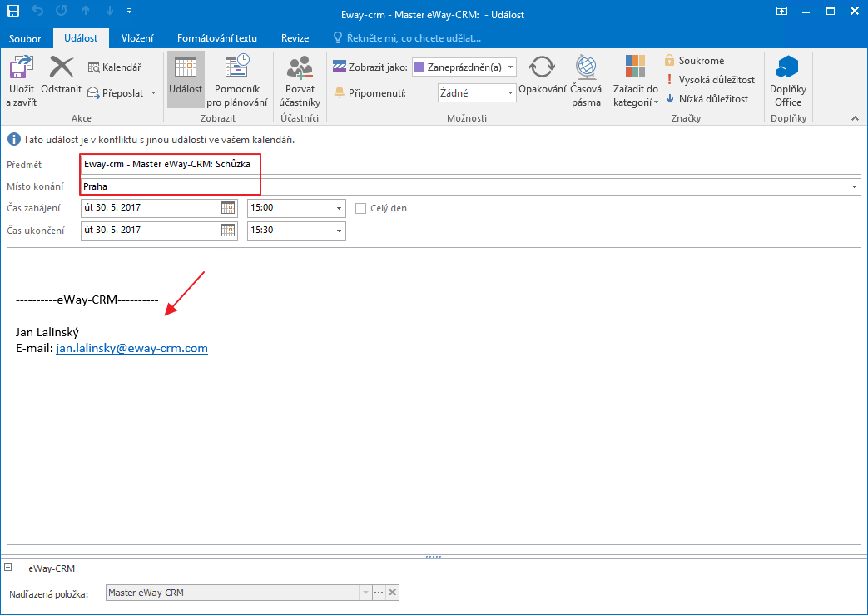Delete the event with Odstranit
Viewport: 868px width, 615px height.
[x=61, y=75]
